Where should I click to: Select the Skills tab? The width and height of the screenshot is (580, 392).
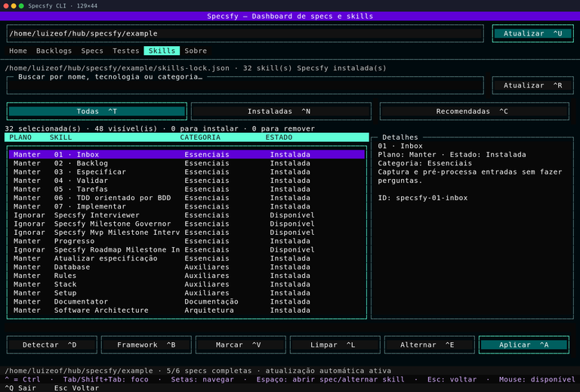[162, 51]
